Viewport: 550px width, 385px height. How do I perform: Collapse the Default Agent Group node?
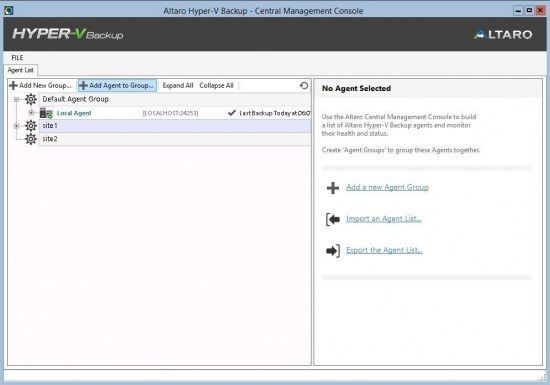coord(16,100)
